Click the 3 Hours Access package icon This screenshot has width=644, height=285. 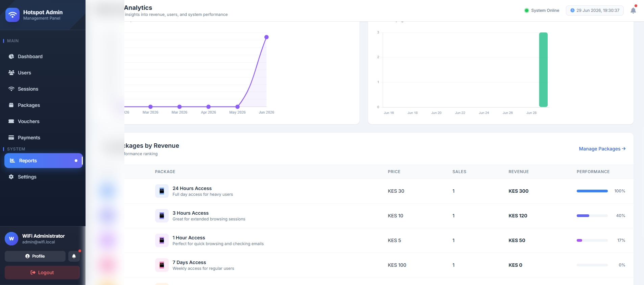(162, 216)
